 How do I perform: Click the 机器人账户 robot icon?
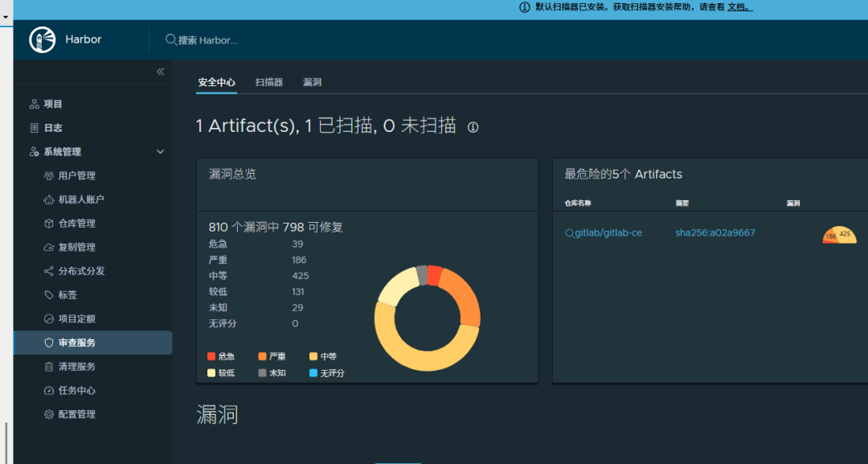coord(49,199)
